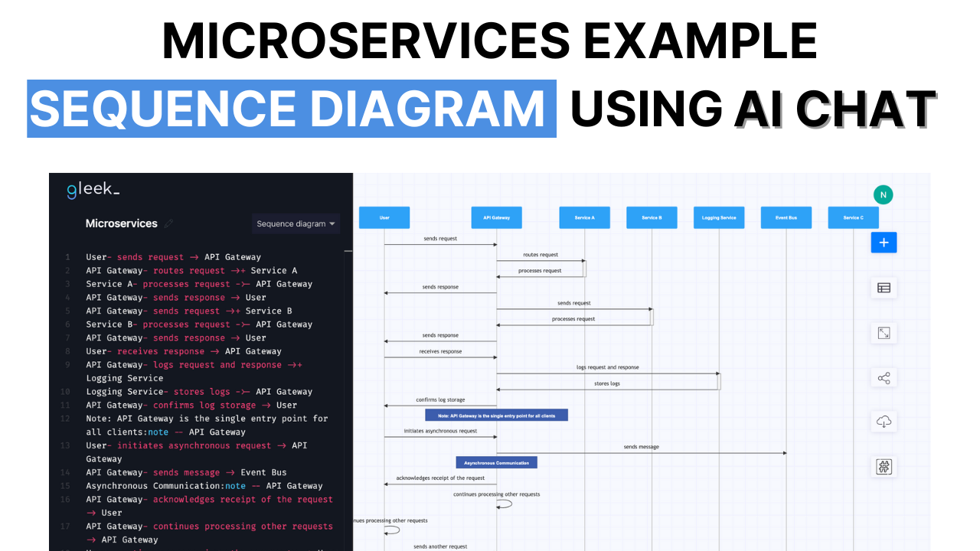Click code line 8 'User- receives response'
This screenshot has width=980, height=551.
[184, 351]
